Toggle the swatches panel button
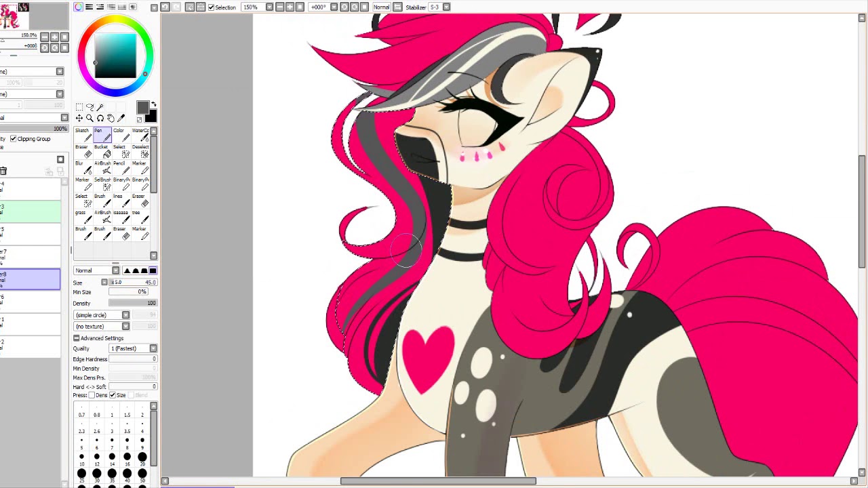The image size is (868, 488). (122, 7)
